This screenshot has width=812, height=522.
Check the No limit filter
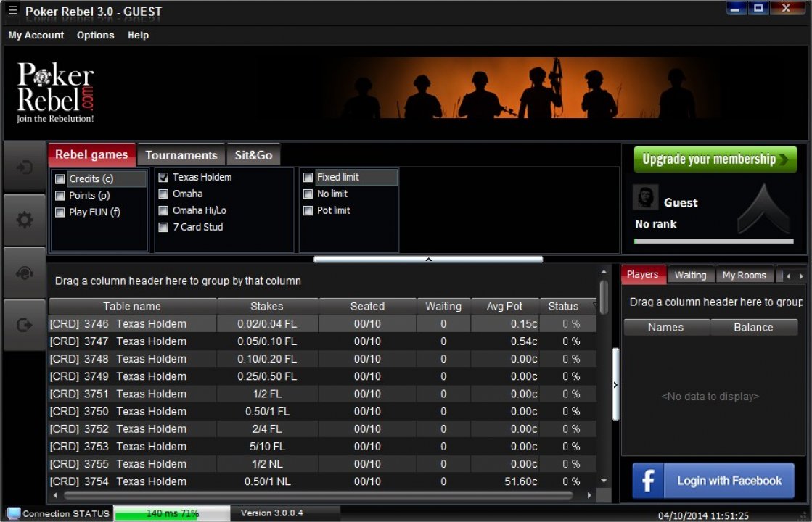[308, 194]
